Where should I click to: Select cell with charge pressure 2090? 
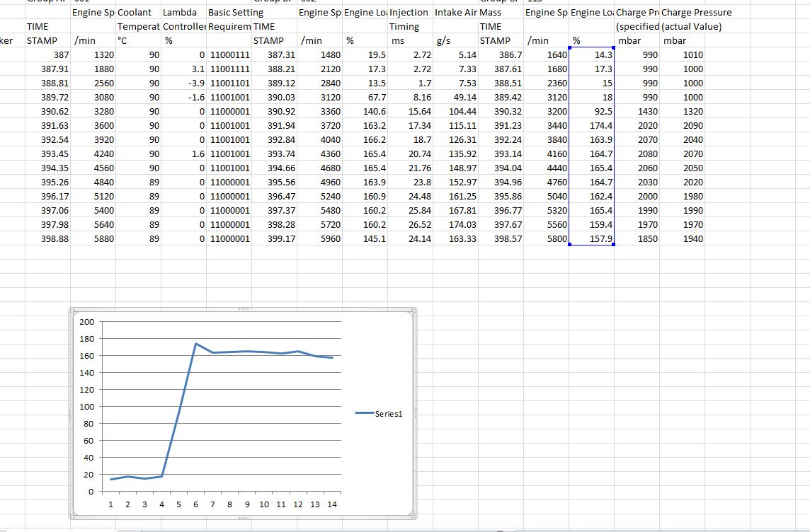682,125
